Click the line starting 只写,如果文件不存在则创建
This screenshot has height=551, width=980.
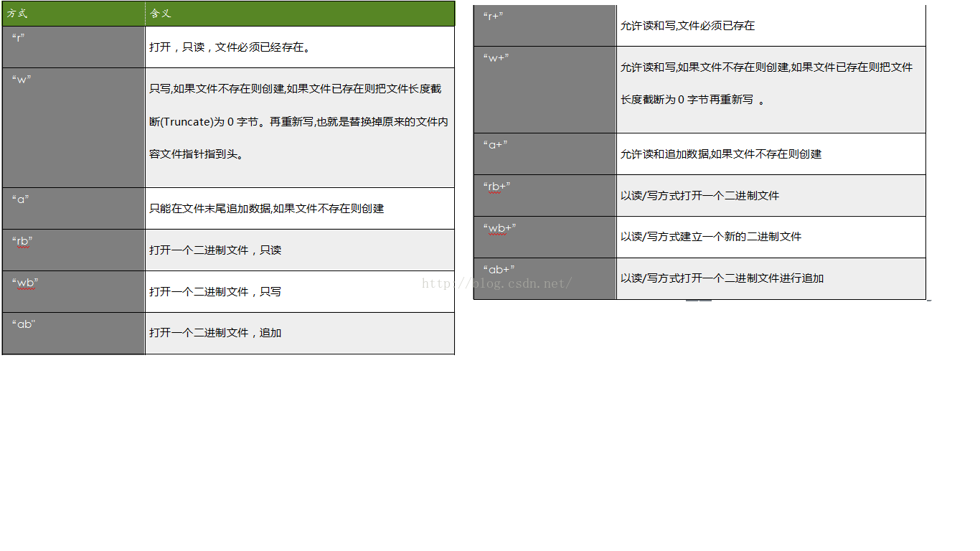tap(296, 89)
